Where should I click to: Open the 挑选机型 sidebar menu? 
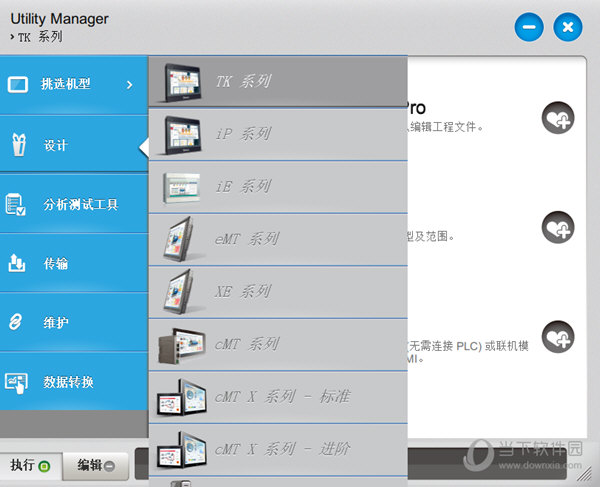74,85
